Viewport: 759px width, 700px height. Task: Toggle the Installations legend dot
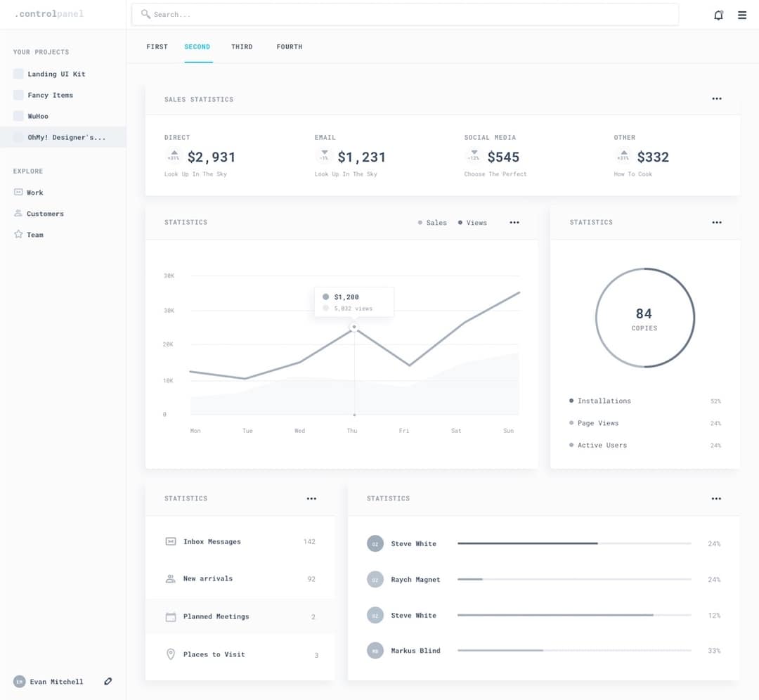(x=571, y=401)
